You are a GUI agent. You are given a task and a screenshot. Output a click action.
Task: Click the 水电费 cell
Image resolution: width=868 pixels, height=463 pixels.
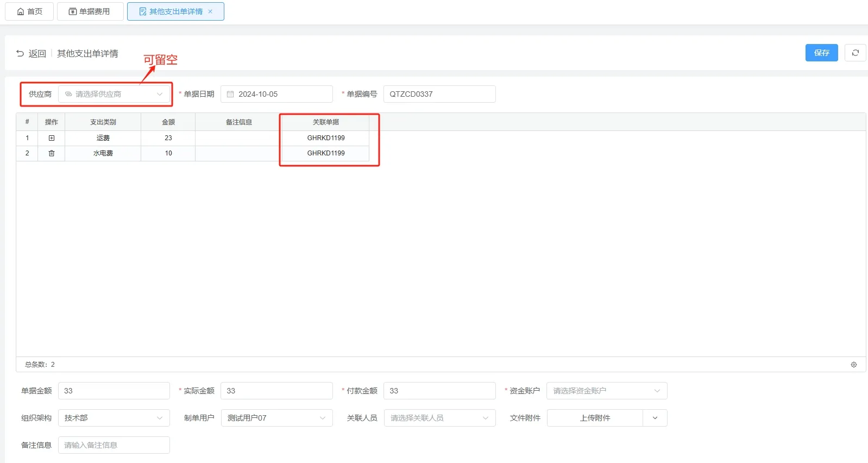coord(103,153)
